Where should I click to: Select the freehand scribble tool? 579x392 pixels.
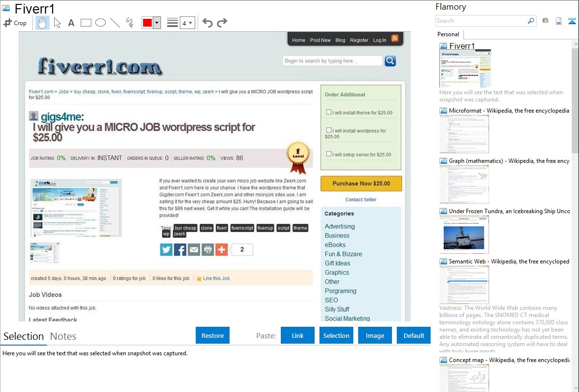[130, 23]
